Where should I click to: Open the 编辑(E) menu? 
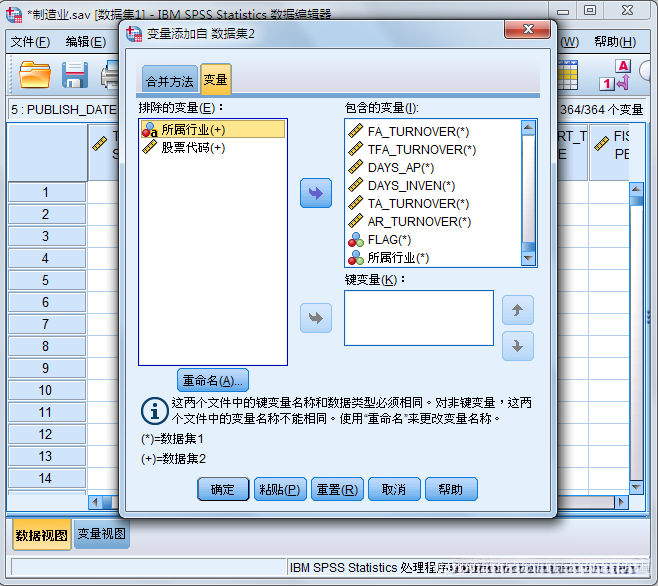(x=86, y=42)
